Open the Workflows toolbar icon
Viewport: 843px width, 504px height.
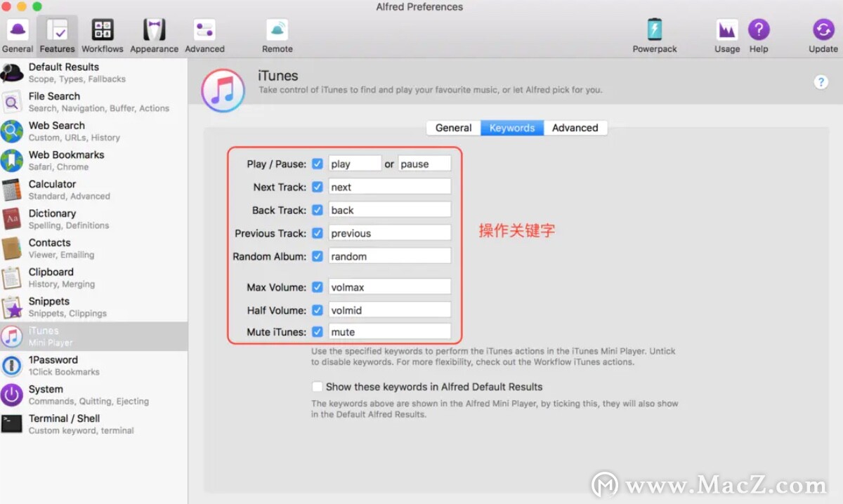point(103,36)
